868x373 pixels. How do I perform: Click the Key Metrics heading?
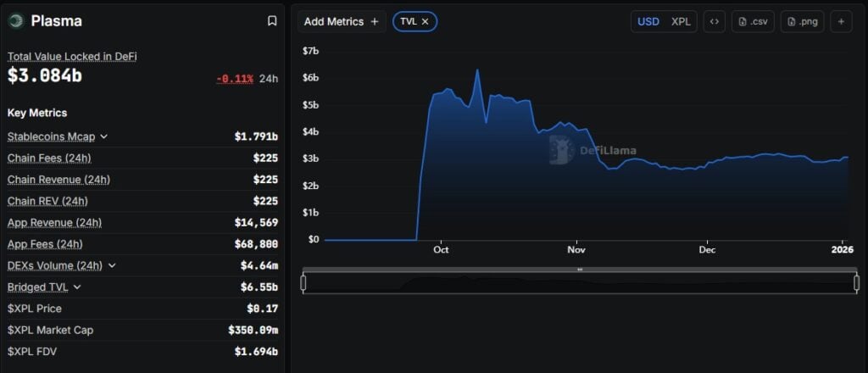click(37, 113)
